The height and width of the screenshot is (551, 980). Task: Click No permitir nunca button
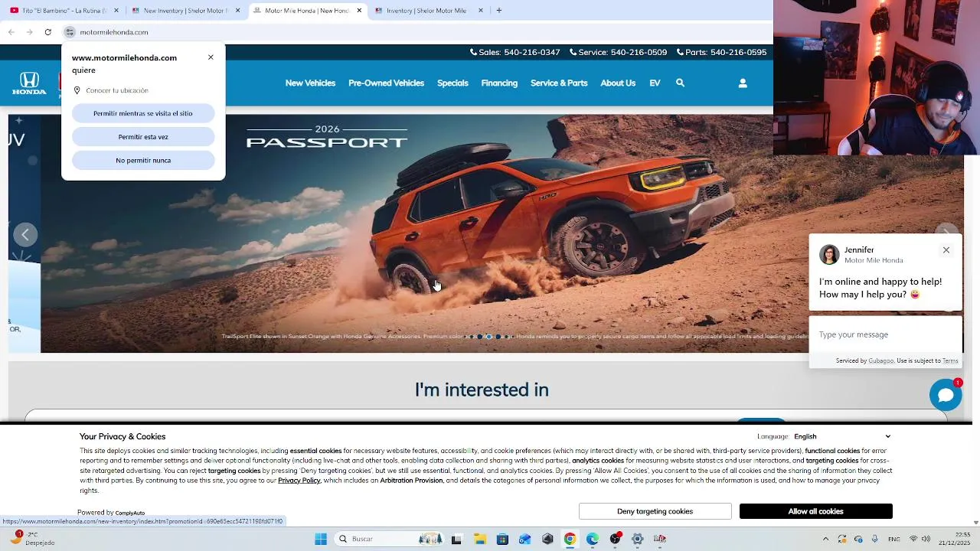click(x=143, y=161)
